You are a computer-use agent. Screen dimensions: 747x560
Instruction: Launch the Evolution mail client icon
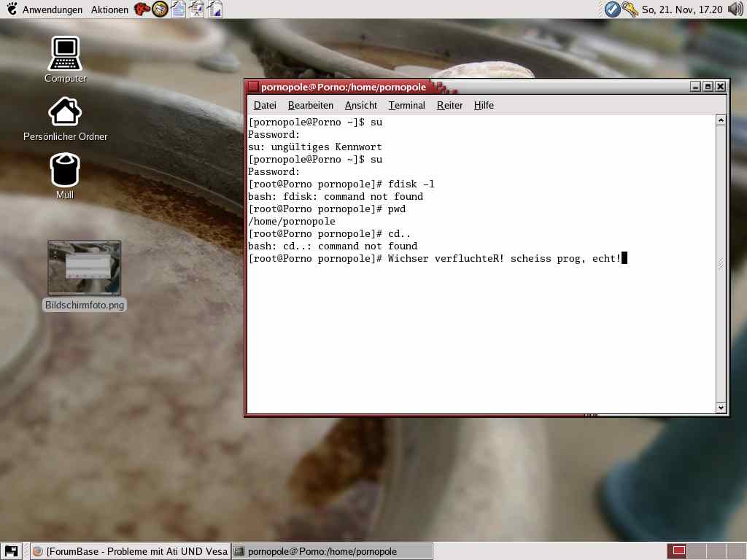(160, 9)
